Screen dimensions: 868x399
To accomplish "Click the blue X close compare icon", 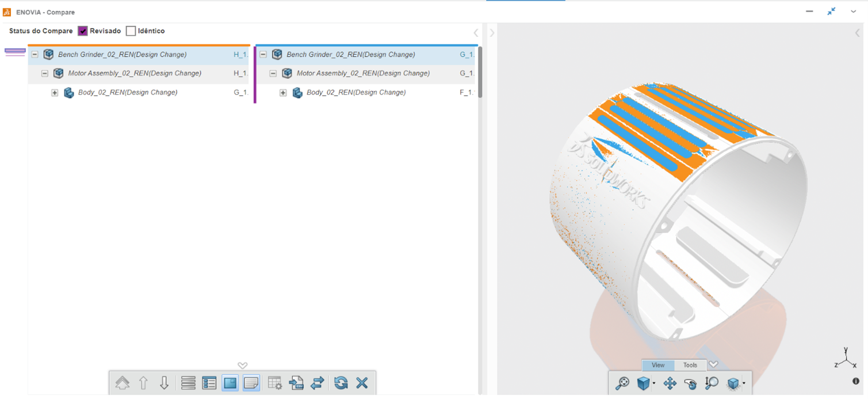I will pos(362,383).
